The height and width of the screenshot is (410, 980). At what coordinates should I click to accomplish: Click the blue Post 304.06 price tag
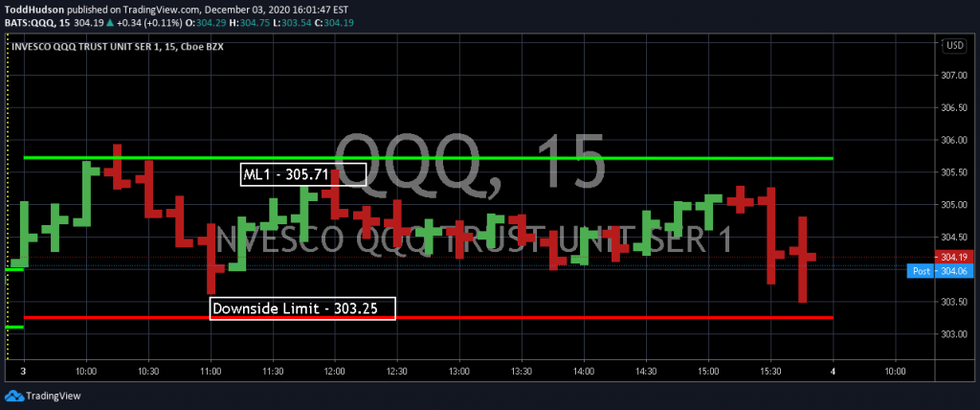tap(941, 270)
